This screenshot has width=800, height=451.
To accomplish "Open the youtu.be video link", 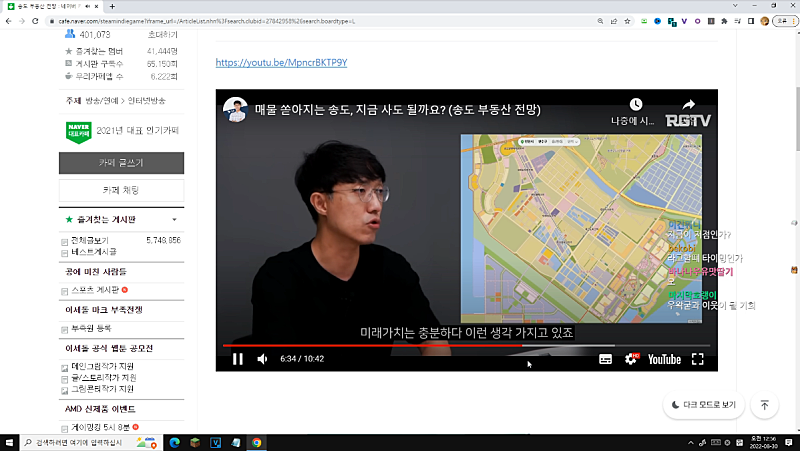I will (282, 62).
